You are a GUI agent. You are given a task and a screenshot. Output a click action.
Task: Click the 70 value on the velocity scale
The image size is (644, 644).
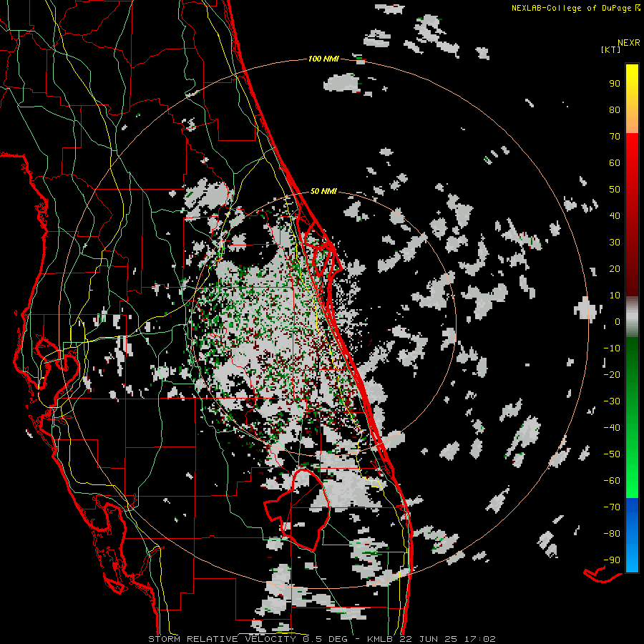pyautogui.click(x=615, y=137)
